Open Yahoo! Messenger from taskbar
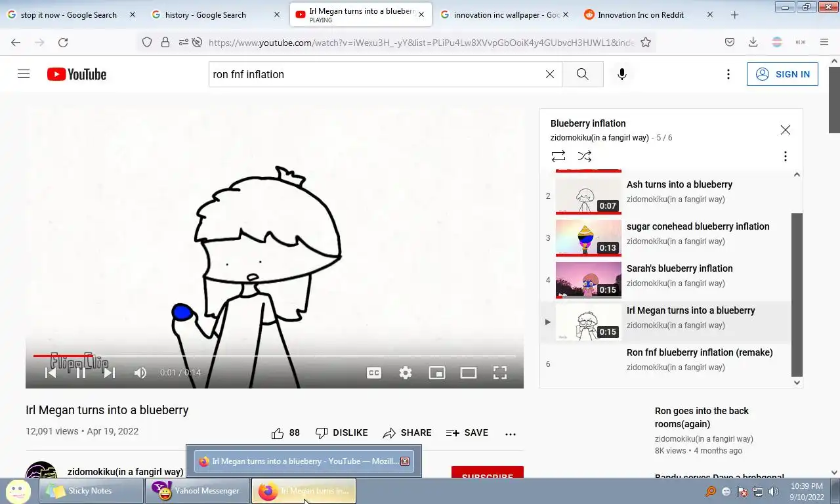840x504 pixels. pyautogui.click(x=198, y=491)
